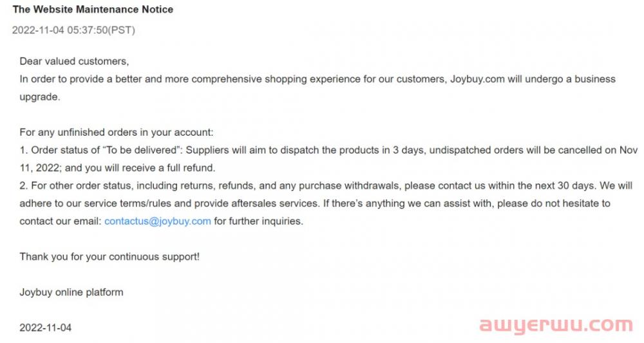Click the word "upgrade." ending the intro
The width and height of the screenshot is (644, 343).
click(x=40, y=97)
